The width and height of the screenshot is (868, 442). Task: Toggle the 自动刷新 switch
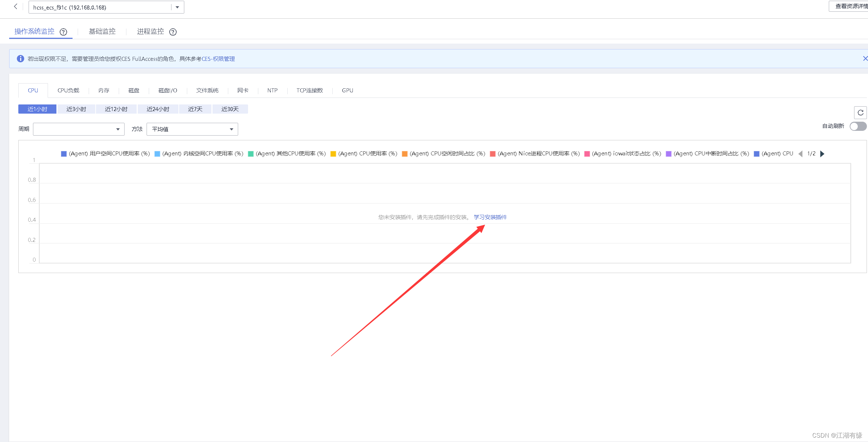[x=858, y=126]
